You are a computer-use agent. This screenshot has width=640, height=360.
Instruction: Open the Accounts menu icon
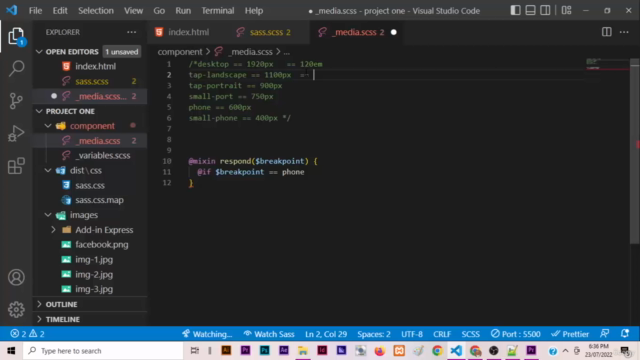tap(16, 278)
